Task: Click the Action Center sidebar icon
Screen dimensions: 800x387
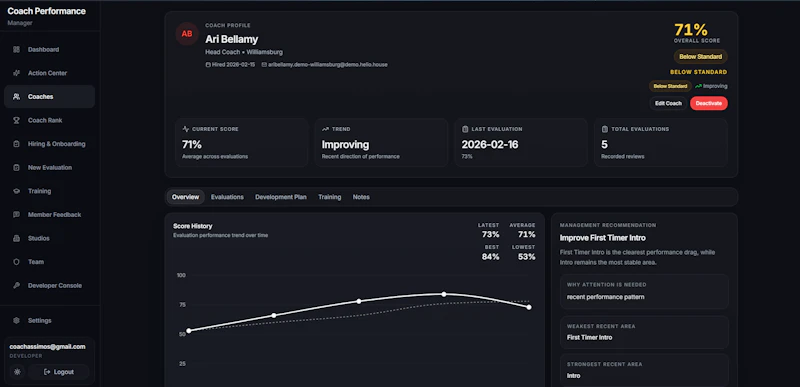Action: (16, 73)
